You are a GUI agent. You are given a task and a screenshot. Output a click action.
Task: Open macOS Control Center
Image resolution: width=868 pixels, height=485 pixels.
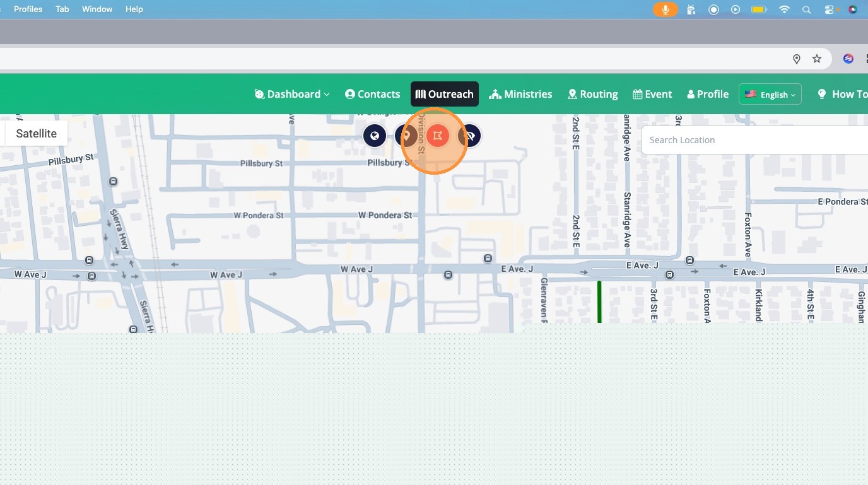[x=829, y=9]
